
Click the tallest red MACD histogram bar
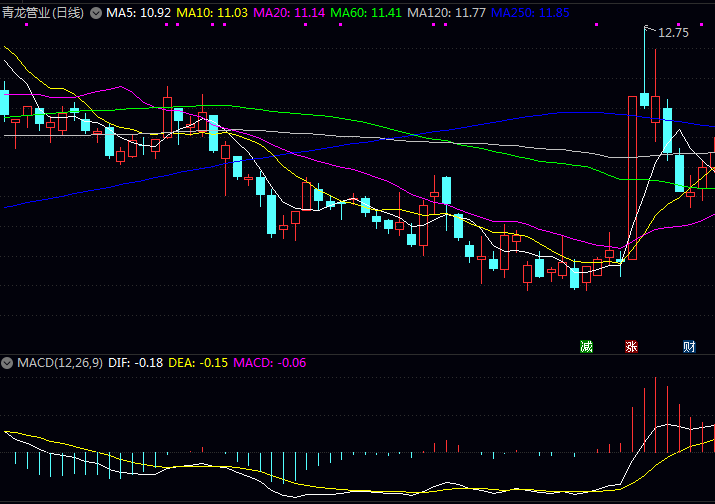(x=655, y=415)
